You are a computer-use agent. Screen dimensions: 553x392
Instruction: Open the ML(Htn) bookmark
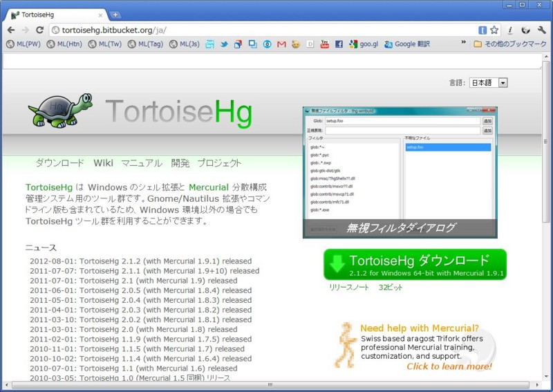point(64,44)
